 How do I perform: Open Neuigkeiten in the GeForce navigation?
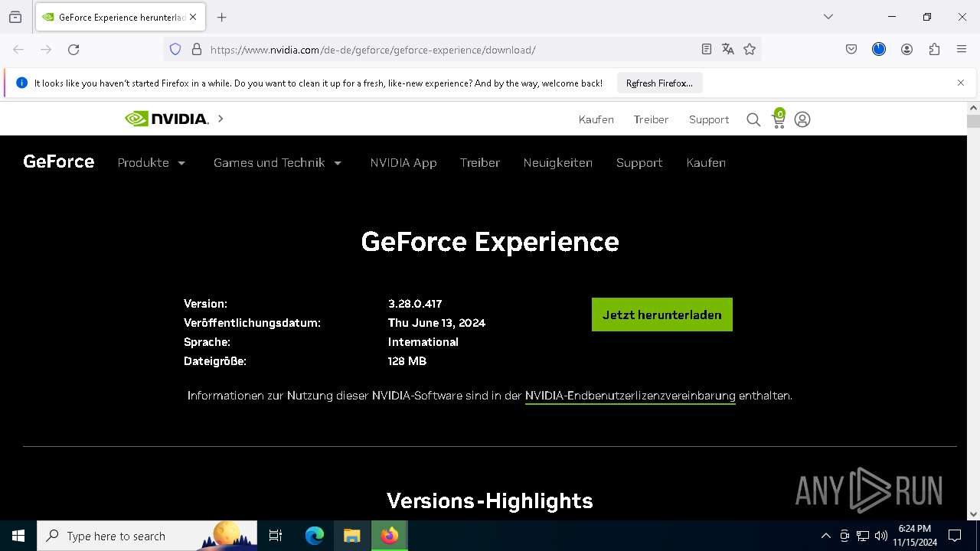pos(558,162)
